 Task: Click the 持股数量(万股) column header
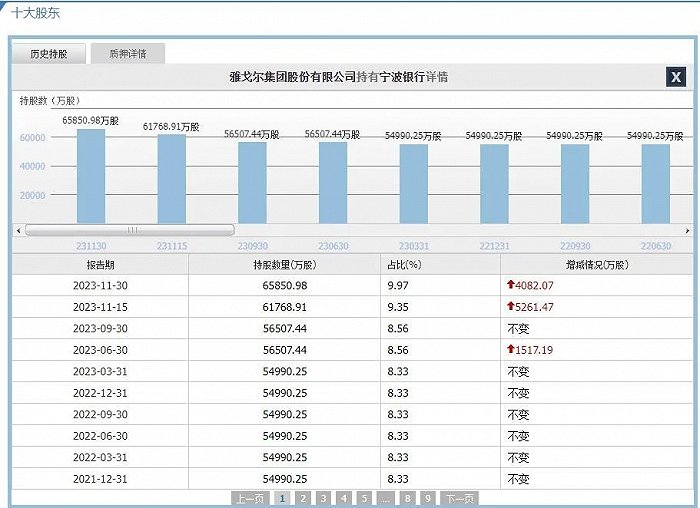[x=285, y=265]
